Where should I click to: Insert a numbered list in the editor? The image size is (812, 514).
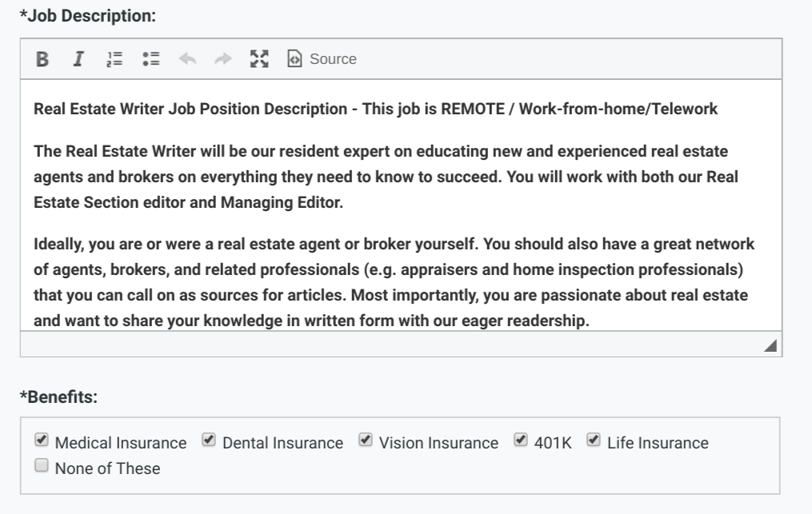(114, 59)
